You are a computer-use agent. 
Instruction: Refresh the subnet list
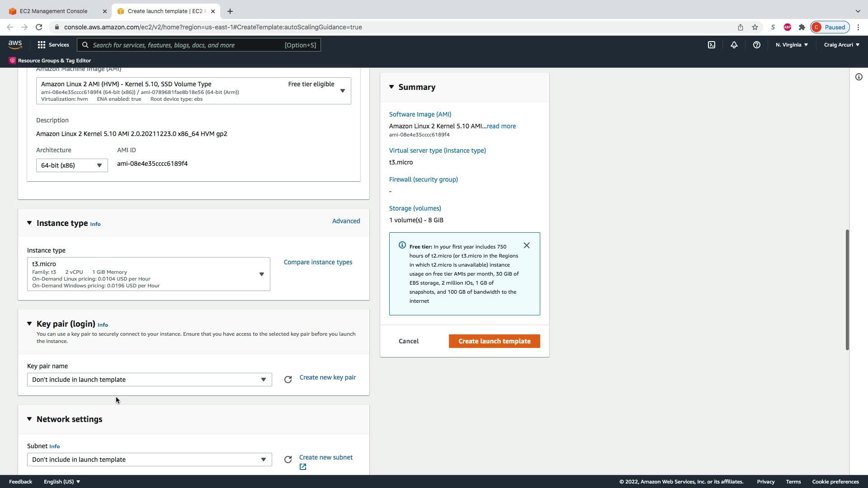(288, 460)
